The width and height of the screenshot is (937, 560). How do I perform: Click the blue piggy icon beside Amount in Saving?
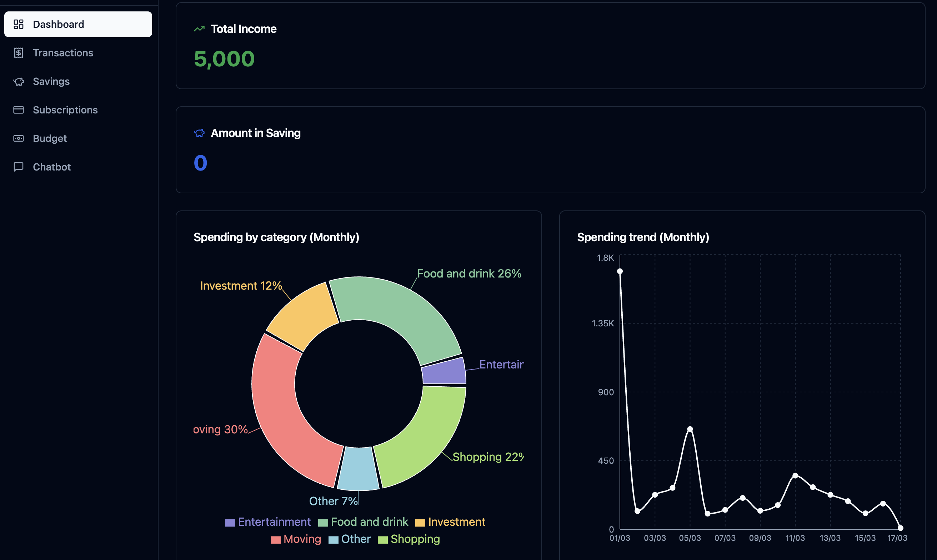tap(199, 133)
